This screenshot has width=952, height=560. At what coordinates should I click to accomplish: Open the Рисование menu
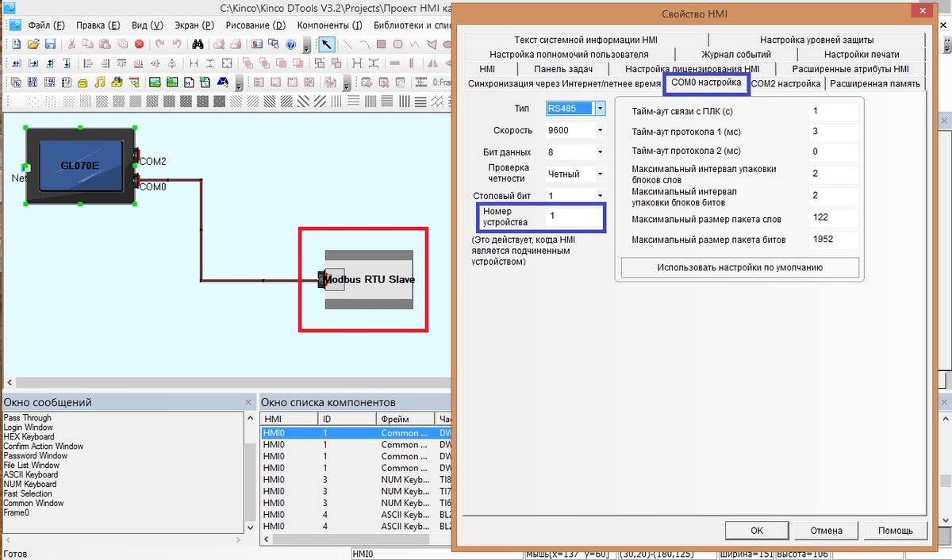pos(255,25)
